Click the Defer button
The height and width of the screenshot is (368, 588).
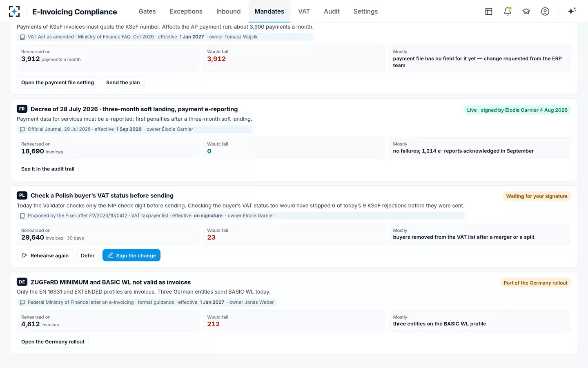tap(87, 255)
